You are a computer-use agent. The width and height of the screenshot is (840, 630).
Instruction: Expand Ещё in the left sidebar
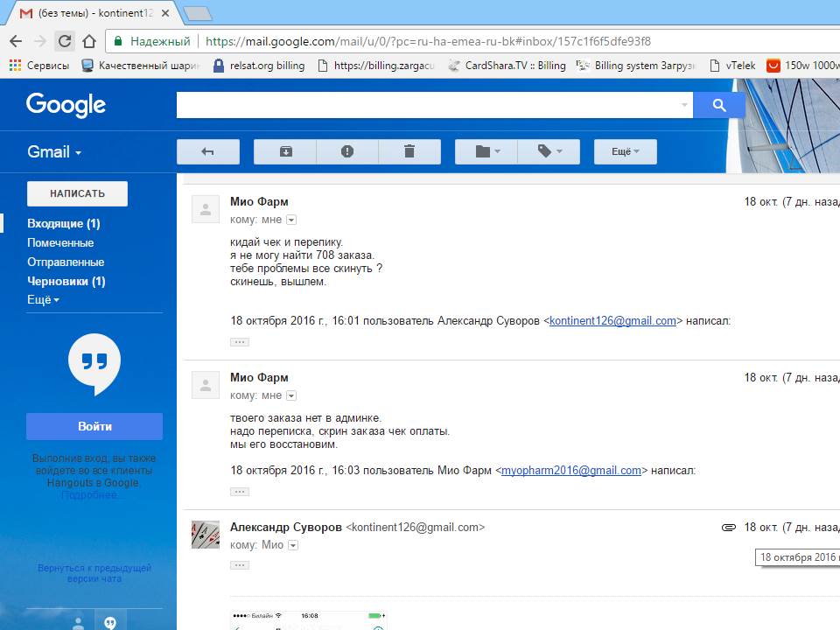pos(43,300)
